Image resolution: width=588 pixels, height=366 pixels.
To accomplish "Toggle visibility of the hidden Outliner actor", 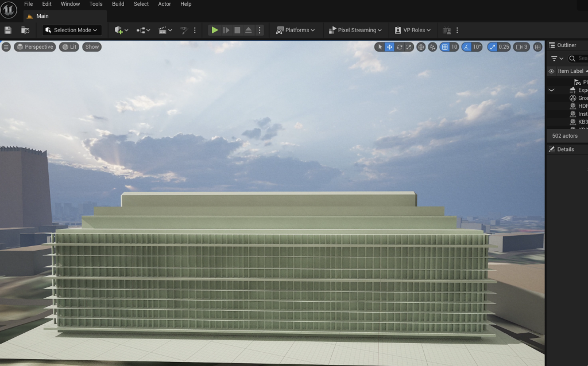I will click(551, 90).
